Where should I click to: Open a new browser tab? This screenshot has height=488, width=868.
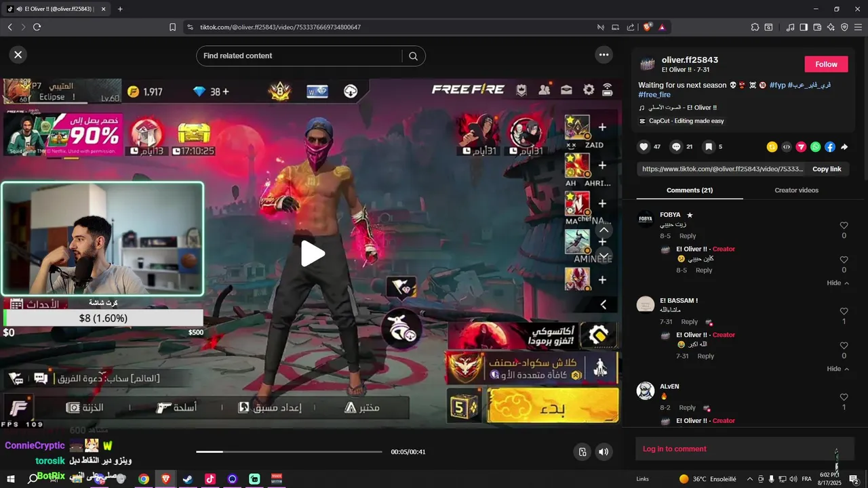point(120,9)
